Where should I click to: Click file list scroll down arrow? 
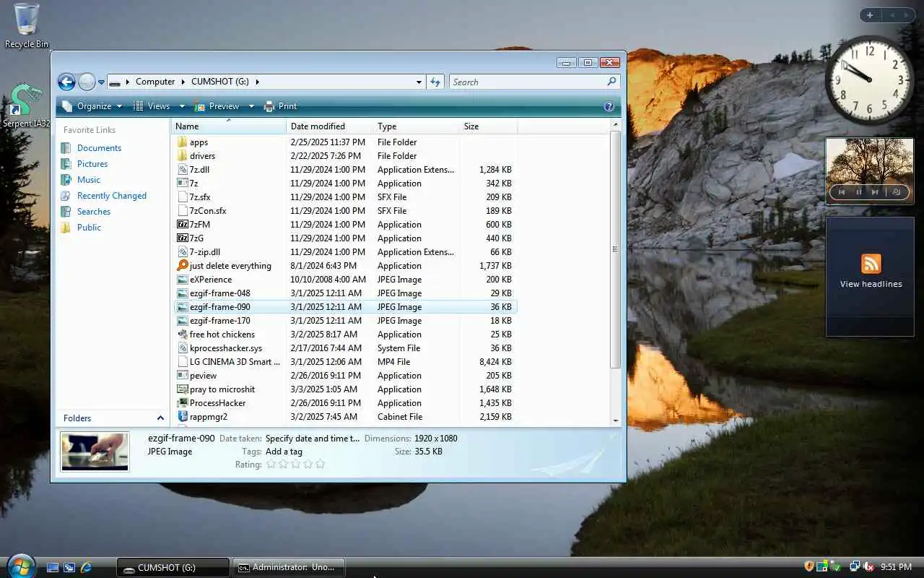615,420
